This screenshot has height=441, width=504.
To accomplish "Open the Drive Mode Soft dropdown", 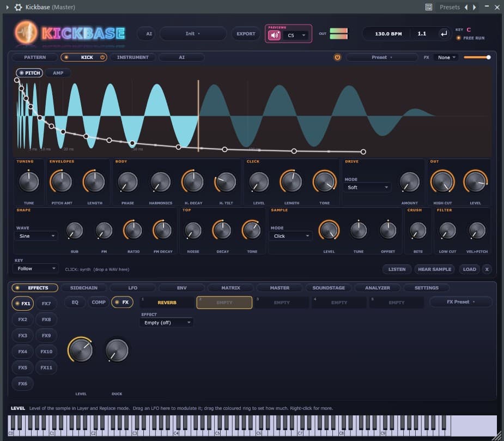I will click(367, 187).
